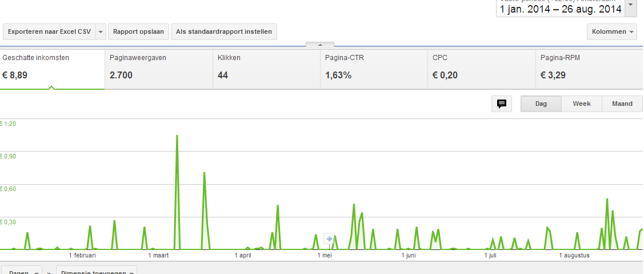Collapse the metrics panel using the up arrow handle
644x274 pixels.
320,45
